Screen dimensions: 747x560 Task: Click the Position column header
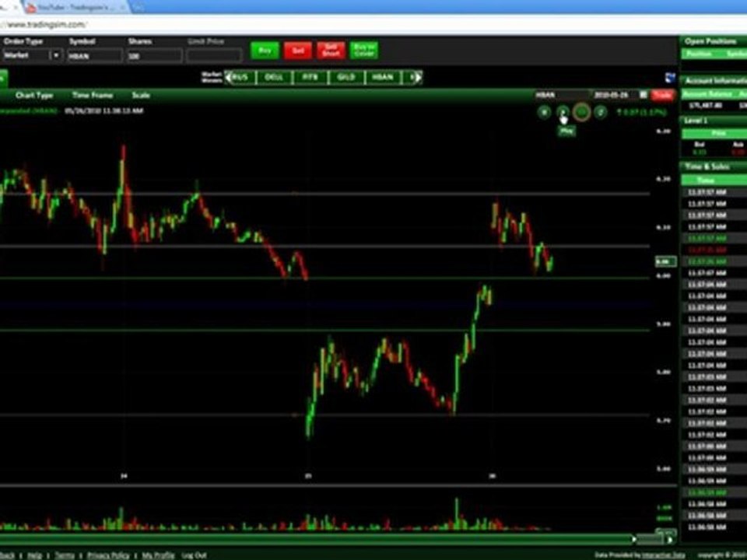tap(699, 54)
